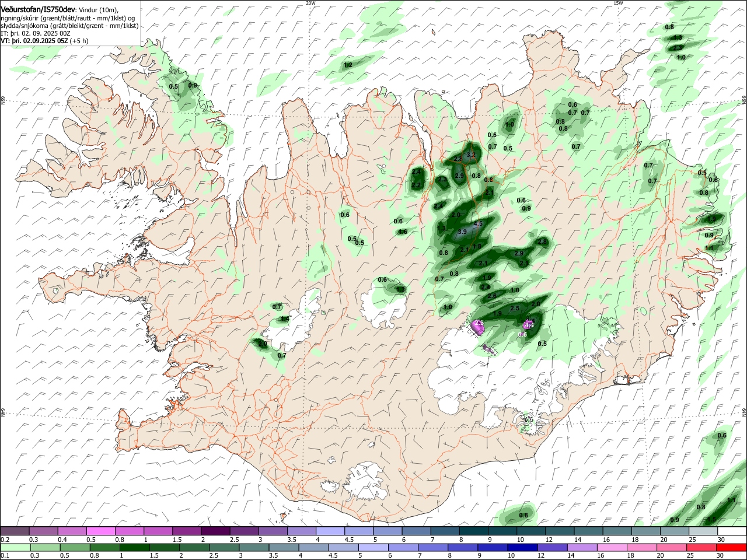Click the gray-blue rain swatch for 3.5–4 mm
The image size is (747, 560).
click(284, 547)
